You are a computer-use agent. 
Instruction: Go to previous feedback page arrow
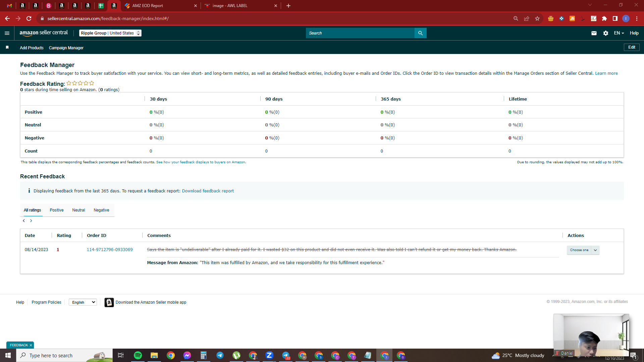point(24,221)
